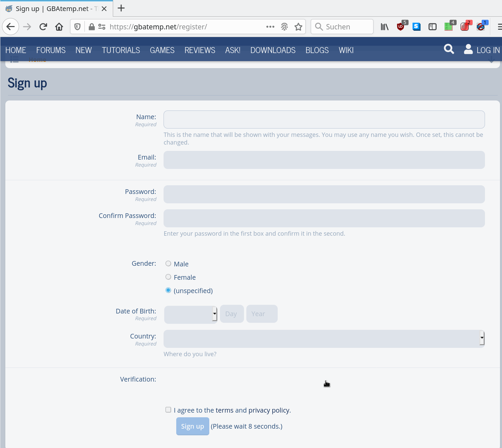Open WIKI in site navigation
Image resolution: width=502 pixels, height=448 pixels.
tap(346, 50)
